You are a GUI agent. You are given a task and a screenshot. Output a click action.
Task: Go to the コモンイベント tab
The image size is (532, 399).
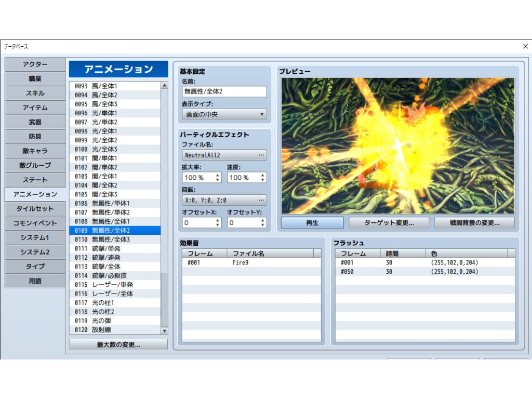[x=35, y=223]
